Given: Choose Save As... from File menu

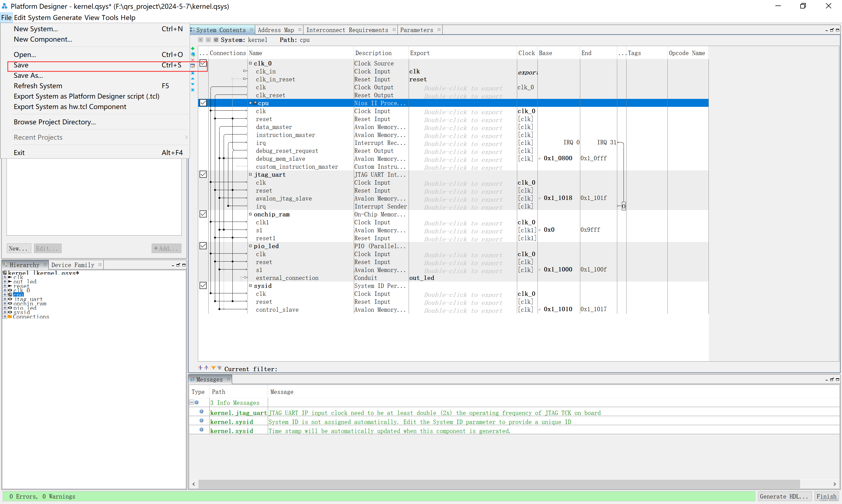Looking at the screenshot, I should point(28,75).
